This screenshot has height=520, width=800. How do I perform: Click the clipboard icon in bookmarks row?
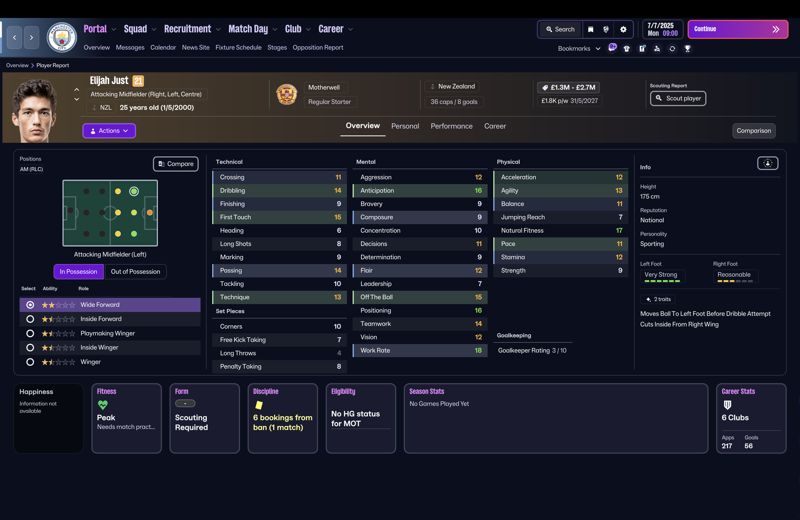(642, 48)
